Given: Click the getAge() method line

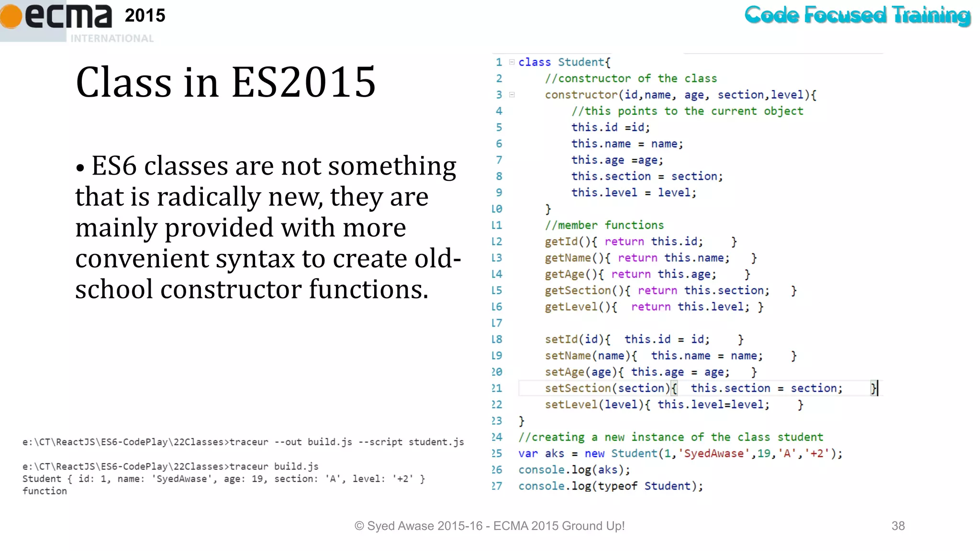Looking at the screenshot, I should click(647, 274).
